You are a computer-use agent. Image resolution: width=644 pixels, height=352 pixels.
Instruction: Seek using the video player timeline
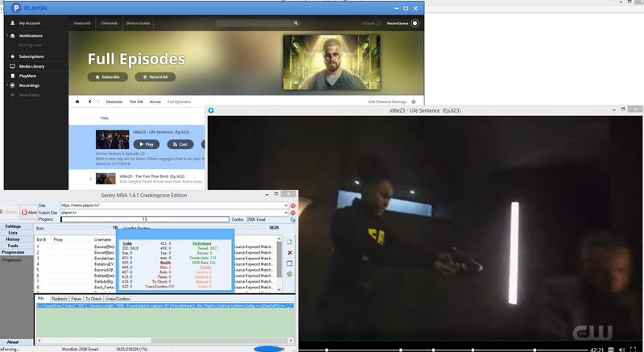tap(443, 350)
